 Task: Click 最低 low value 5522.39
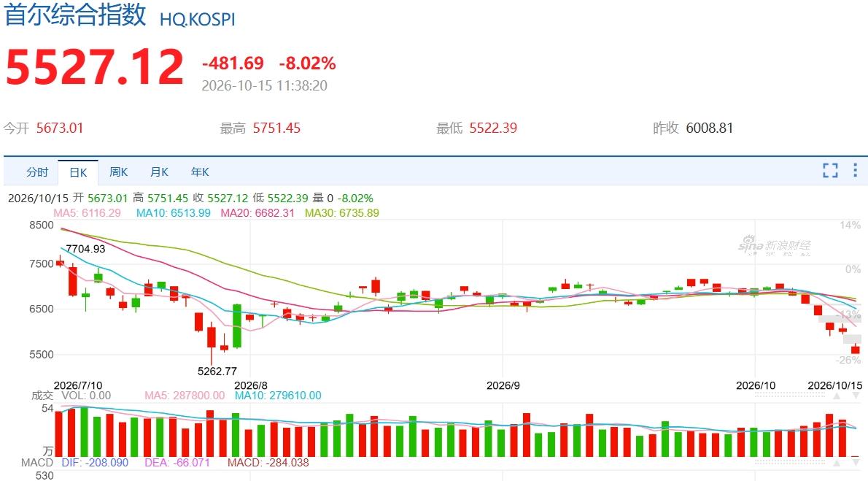pyautogui.click(x=493, y=128)
